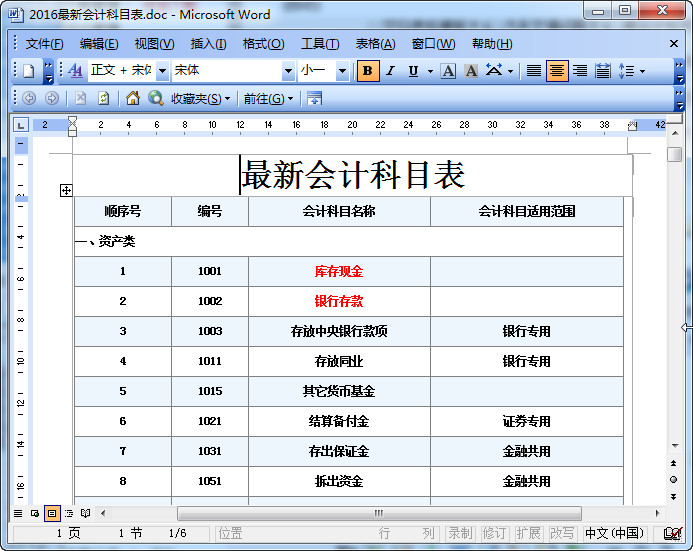
Task: Click the spelling status icon in status bar
Action: pos(672,533)
